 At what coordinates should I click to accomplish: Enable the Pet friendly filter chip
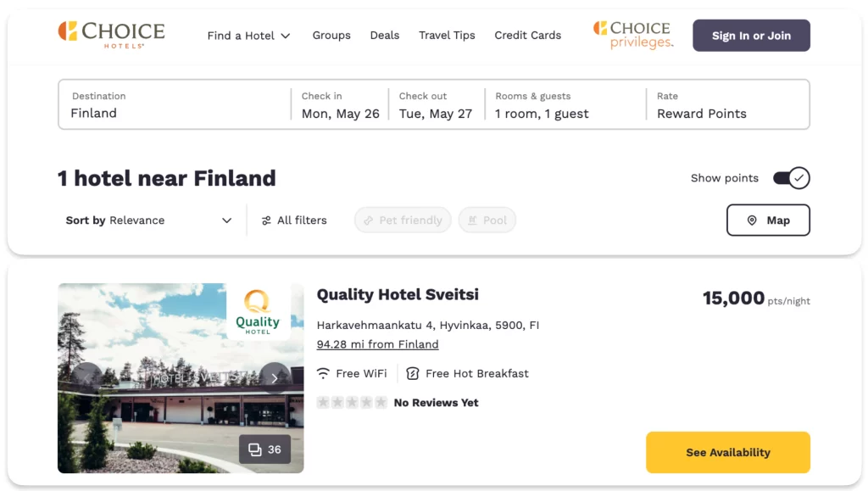pos(403,220)
